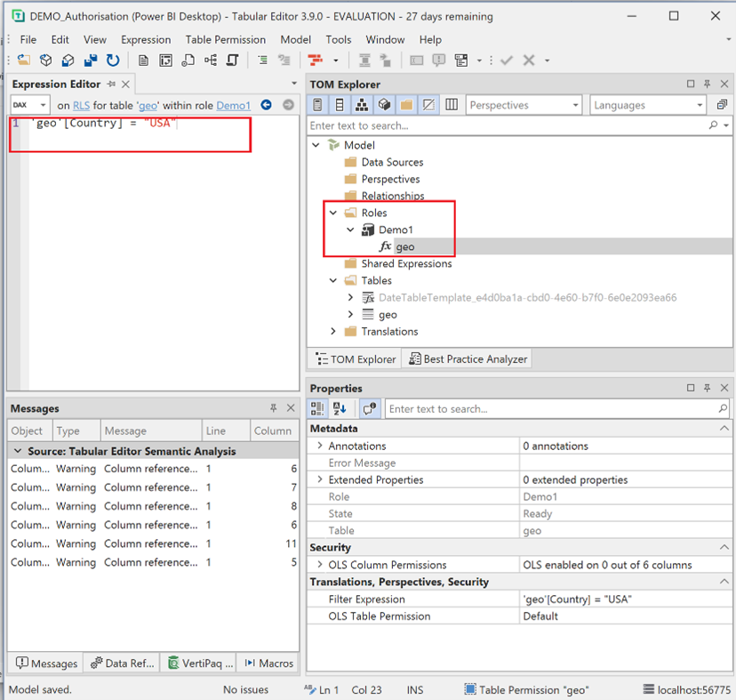Collapse the Model node in TOM Explorer
This screenshot has width=736, height=700.
tap(316, 145)
